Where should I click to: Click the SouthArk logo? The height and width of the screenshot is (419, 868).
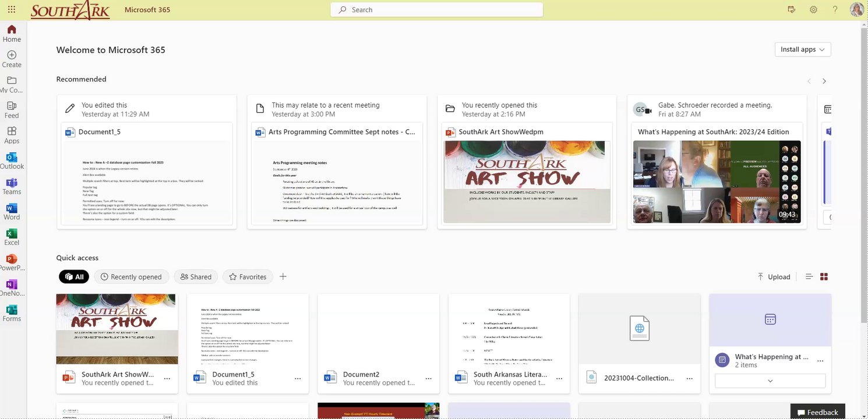[x=70, y=10]
